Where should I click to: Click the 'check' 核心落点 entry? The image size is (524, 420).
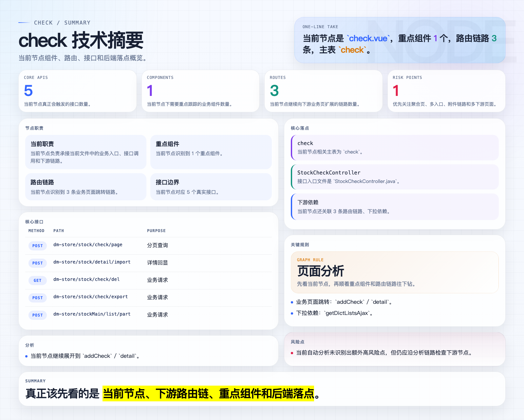tap(395, 147)
